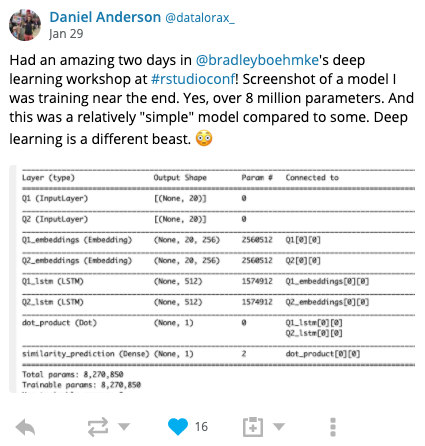Like the tweet with the heart icon
This screenshot has width=425, height=446.
coord(178,427)
